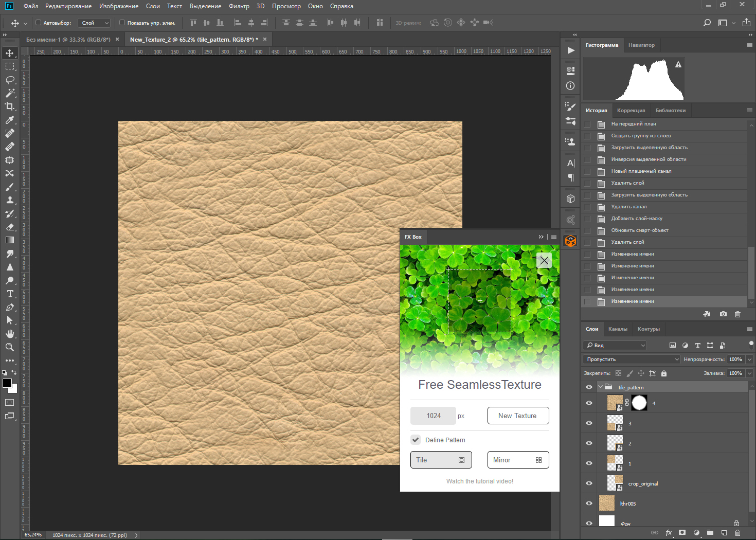The image size is (756, 540).
Task: Click the Hand tool
Action: 10,334
